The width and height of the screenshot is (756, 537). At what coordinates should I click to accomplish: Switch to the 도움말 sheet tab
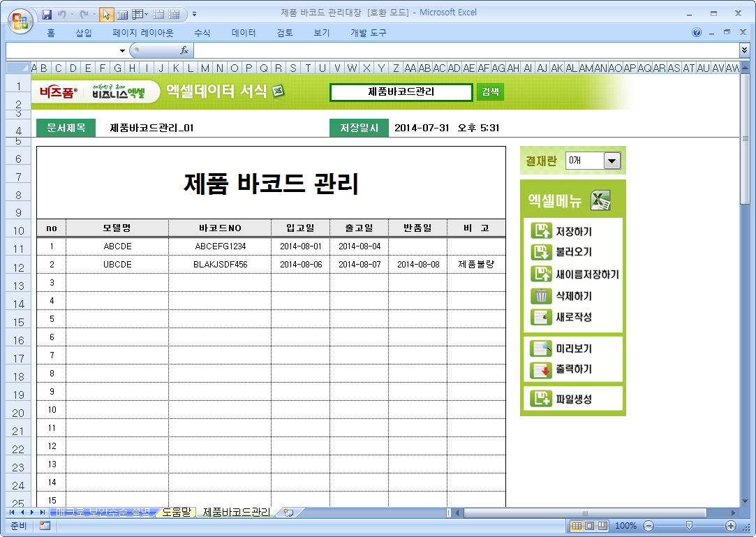coord(176,513)
